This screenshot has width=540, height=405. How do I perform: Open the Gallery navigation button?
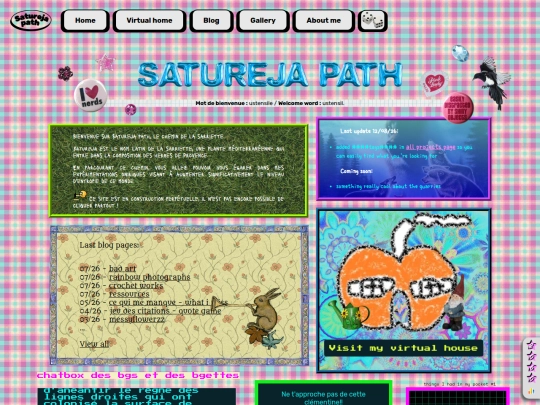pyautogui.click(x=263, y=21)
